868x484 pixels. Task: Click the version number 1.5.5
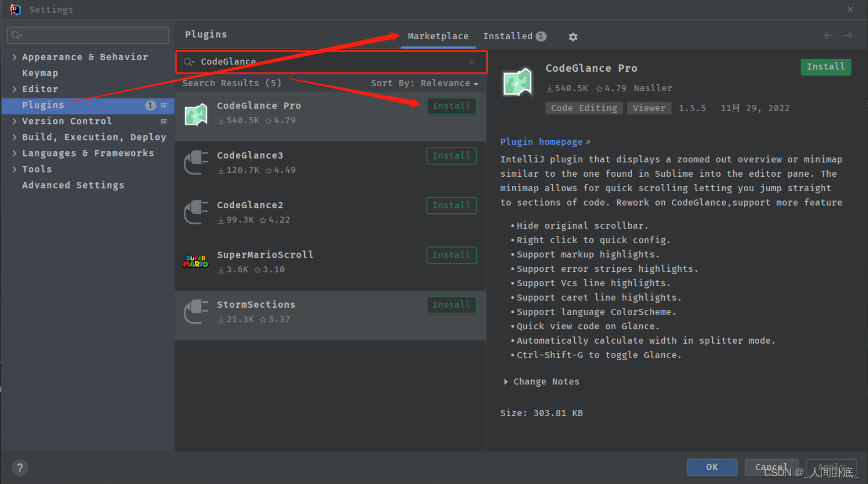tap(692, 108)
